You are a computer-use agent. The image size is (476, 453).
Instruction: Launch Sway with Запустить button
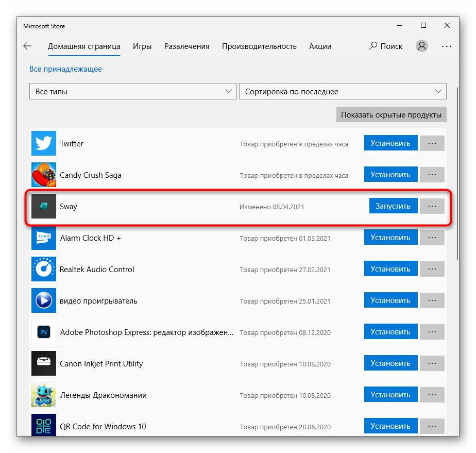[393, 206]
